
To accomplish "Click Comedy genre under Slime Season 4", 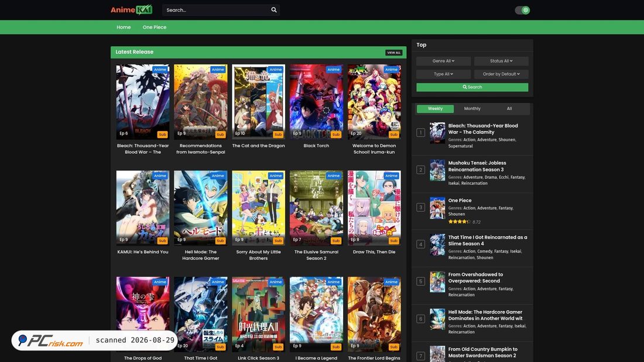I will coord(485,251).
